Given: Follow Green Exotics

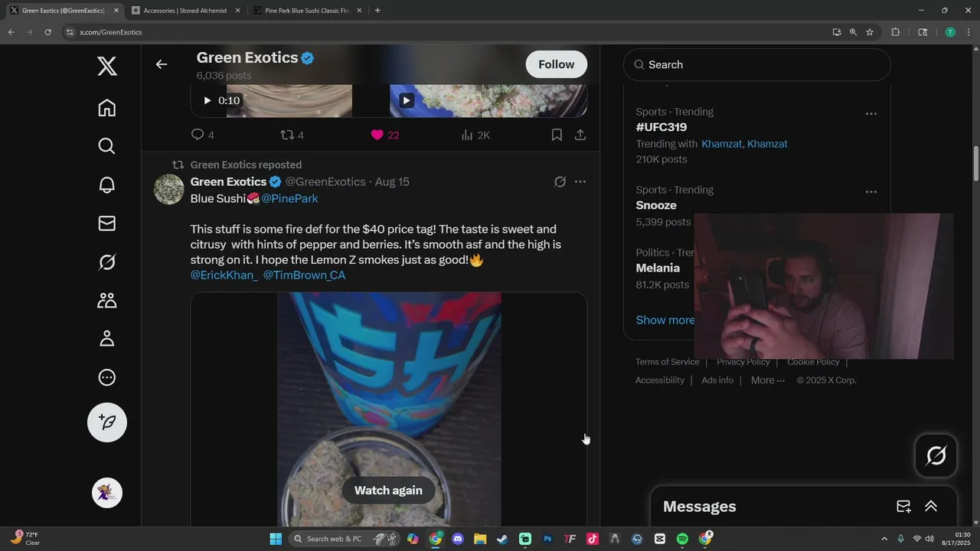Looking at the screenshot, I should 557,64.
